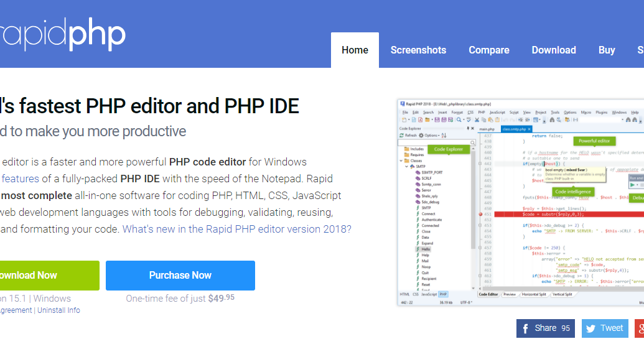Open the Options dropdown arrow in Code Explorer
Image resolution: width=644 pixels, height=344 pixels.
click(439, 136)
